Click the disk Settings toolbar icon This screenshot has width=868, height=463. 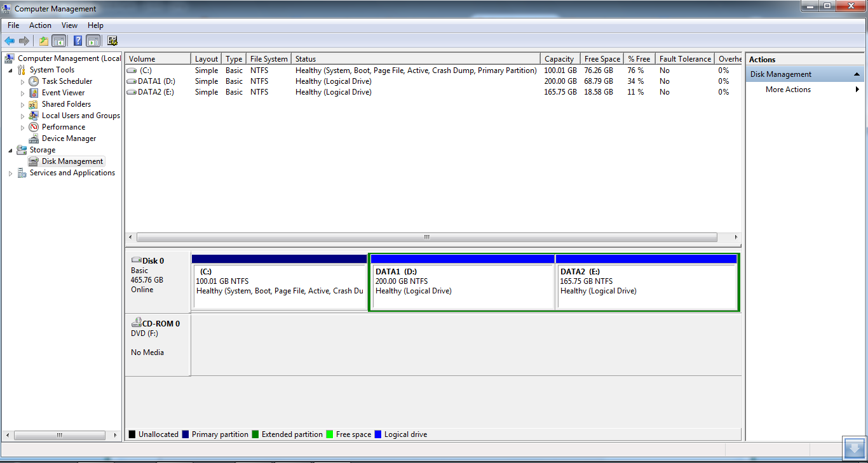coord(112,41)
